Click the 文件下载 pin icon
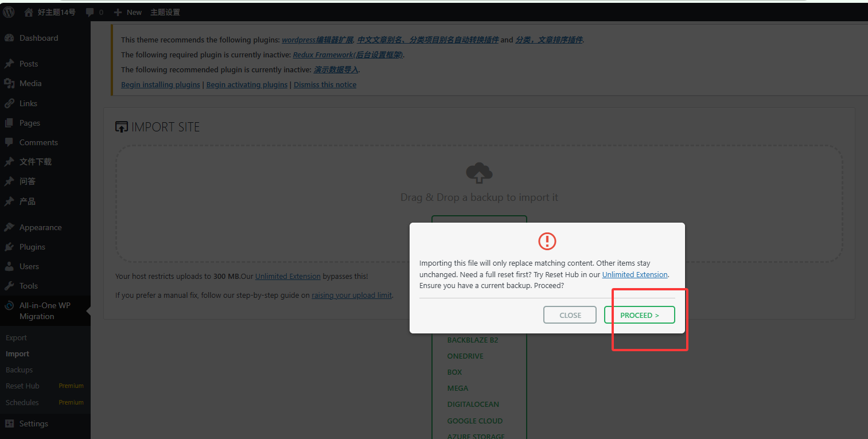The image size is (868, 439). pos(9,162)
